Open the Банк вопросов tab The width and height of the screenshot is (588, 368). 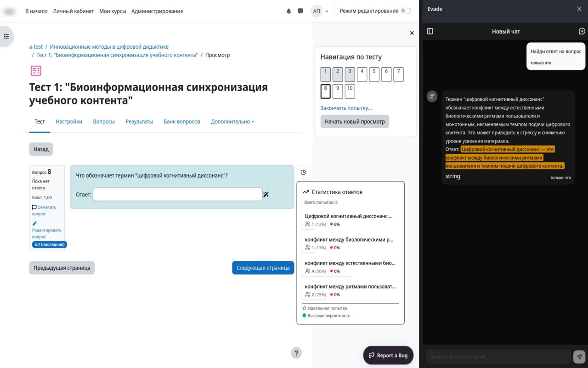click(182, 122)
